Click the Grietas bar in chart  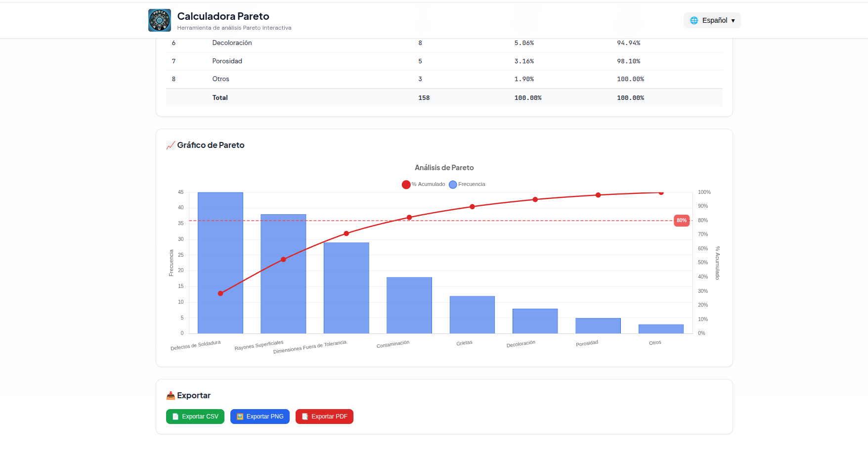tap(472, 315)
